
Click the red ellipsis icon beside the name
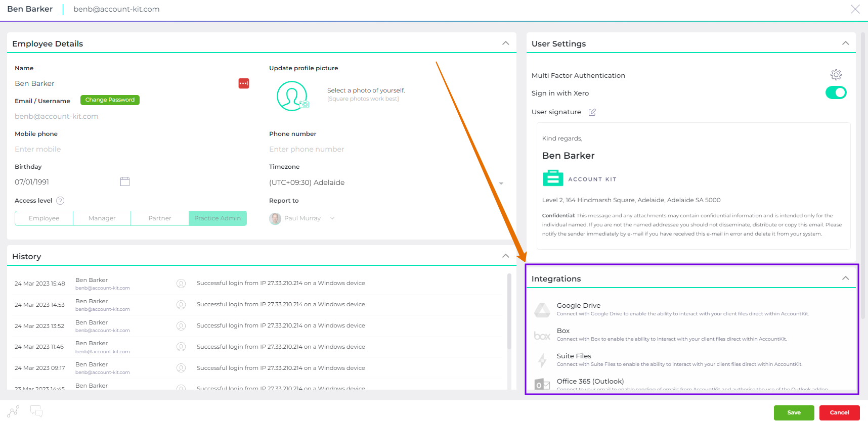tap(244, 83)
